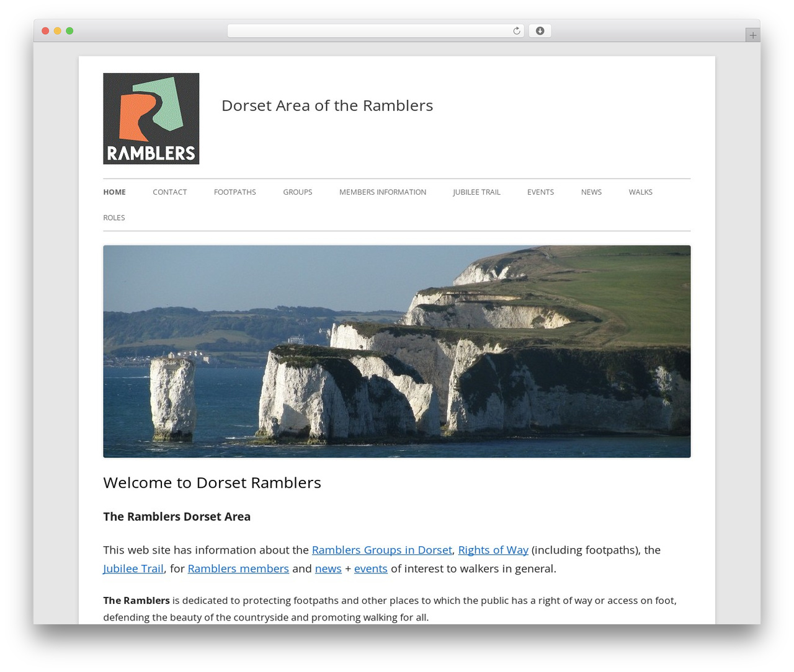
Task: Click the events hyperlink in the paragraph
Action: tap(371, 568)
